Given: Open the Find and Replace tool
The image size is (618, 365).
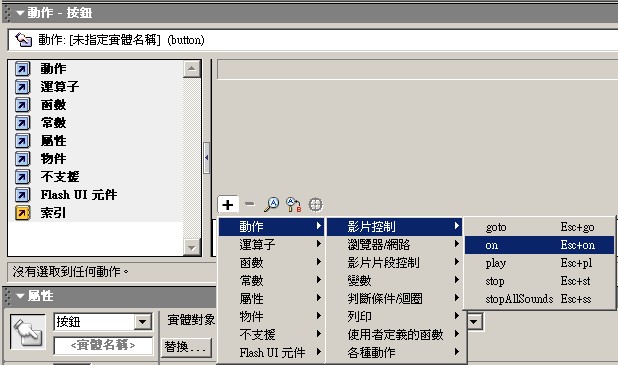Looking at the screenshot, I should pyautogui.click(x=293, y=205).
